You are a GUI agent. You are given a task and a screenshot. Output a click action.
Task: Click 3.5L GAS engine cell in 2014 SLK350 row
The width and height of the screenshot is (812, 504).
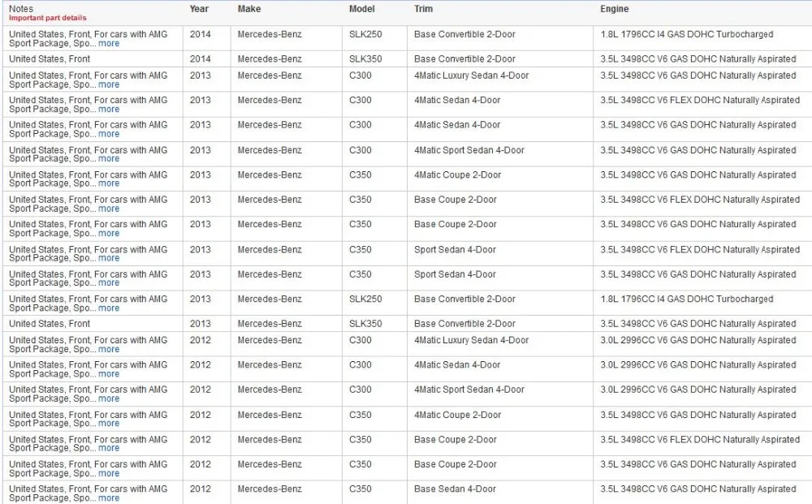(698, 59)
